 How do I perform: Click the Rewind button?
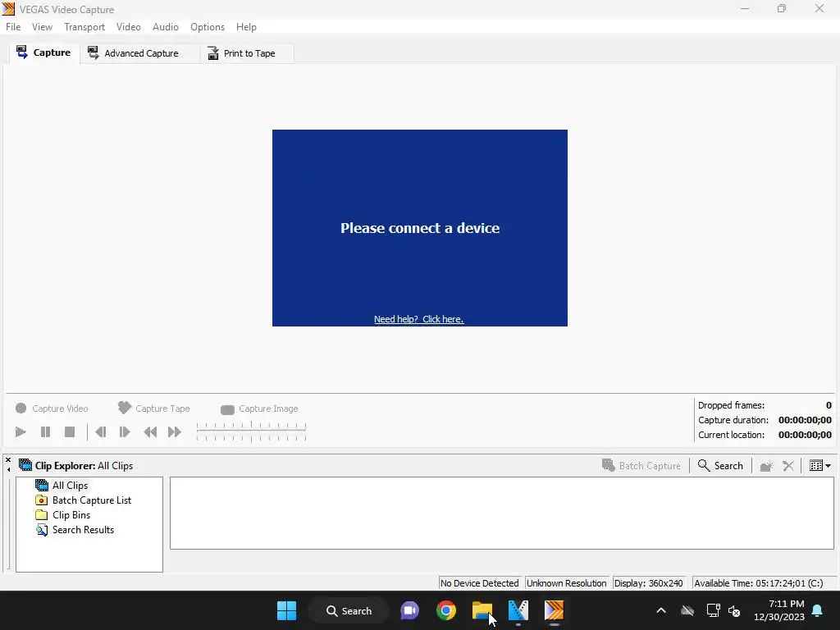point(150,431)
